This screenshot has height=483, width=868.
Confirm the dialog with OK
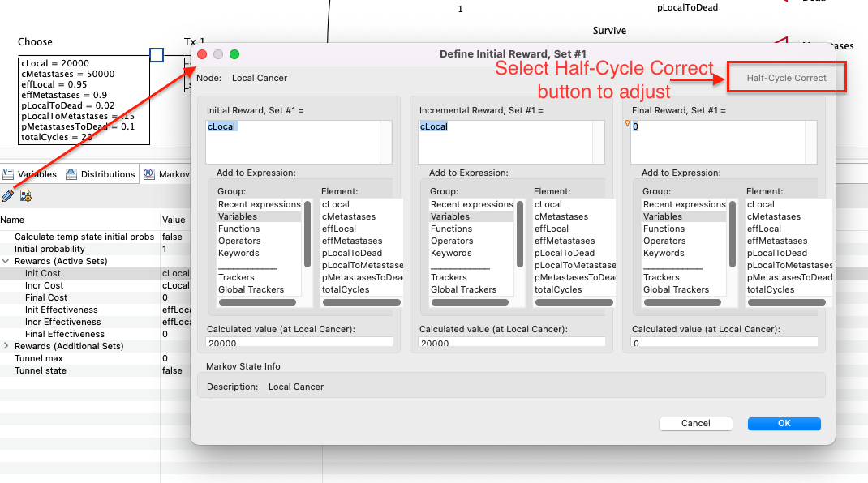click(x=784, y=423)
